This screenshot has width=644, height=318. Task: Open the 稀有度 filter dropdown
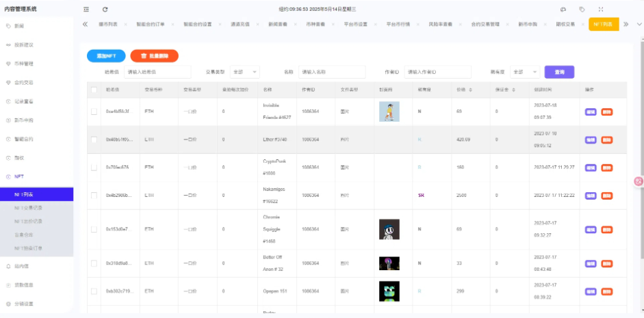[x=525, y=72]
